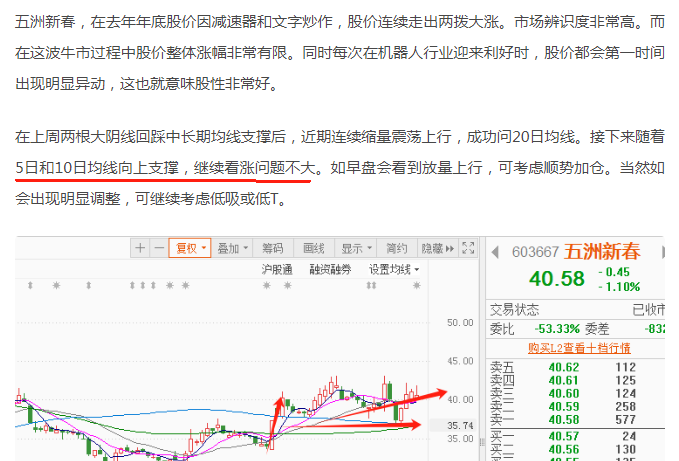Viewport: 679px width, 461px height.
Task: Click 卖二 volume 258
Action: (625, 406)
